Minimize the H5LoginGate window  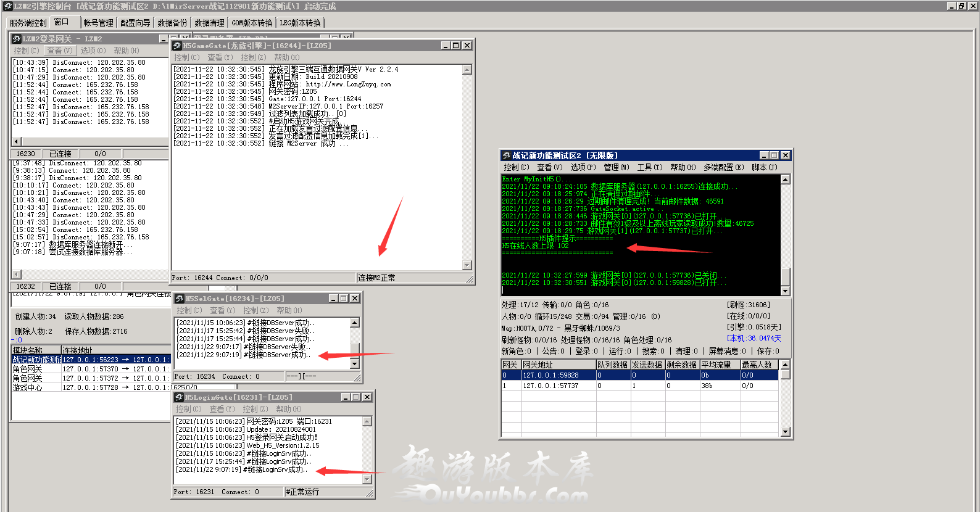[346, 397]
